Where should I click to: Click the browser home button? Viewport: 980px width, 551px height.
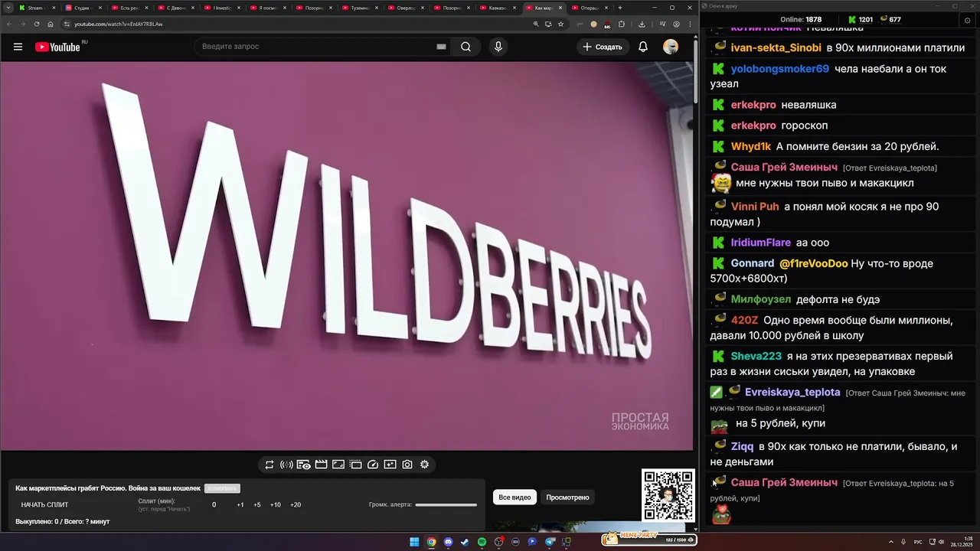tap(51, 24)
